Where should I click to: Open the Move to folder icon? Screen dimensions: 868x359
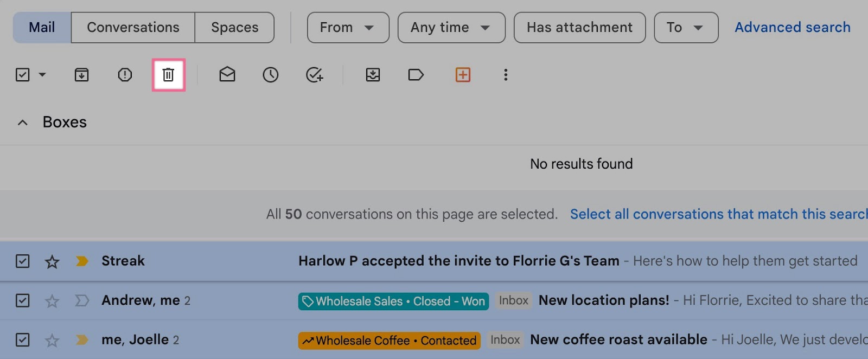point(373,75)
